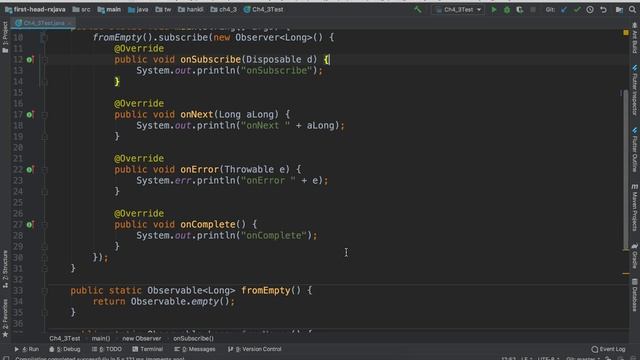Open the Terminal tool window
The width and height of the screenshot is (640, 360).
pyautogui.click(x=148, y=349)
